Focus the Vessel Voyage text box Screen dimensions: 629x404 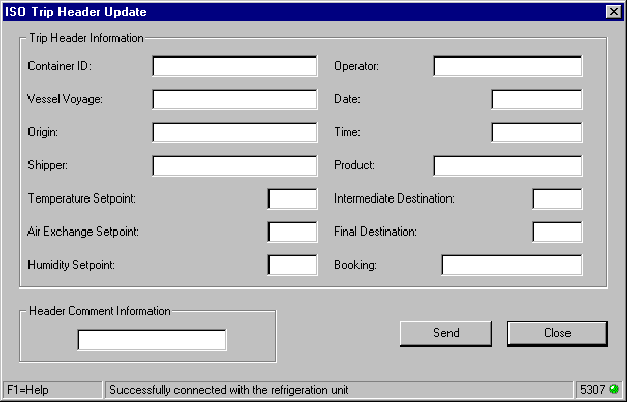coord(235,99)
